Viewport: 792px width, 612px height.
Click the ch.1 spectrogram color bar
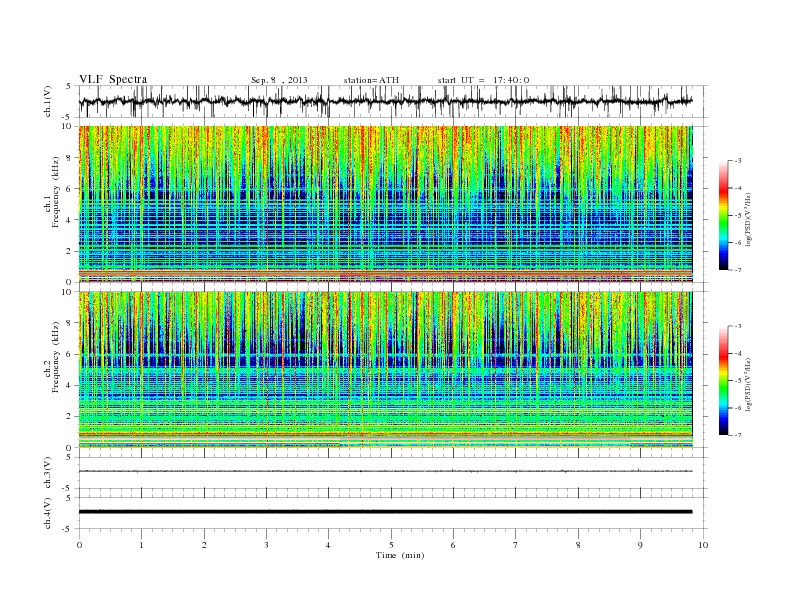click(x=723, y=215)
